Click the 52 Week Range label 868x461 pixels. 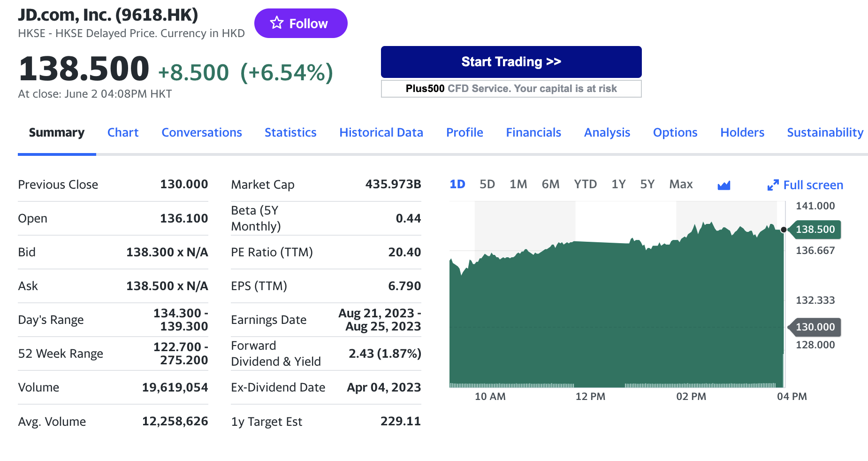point(61,353)
